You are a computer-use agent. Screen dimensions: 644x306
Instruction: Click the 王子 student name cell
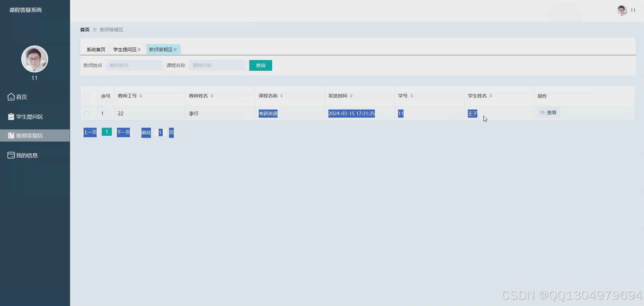click(473, 114)
